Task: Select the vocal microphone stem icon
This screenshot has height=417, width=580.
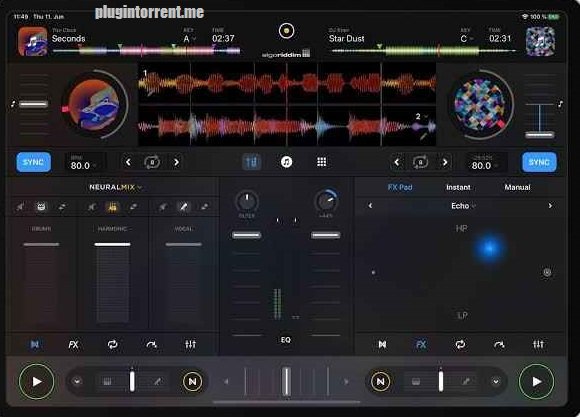Action: (x=183, y=207)
